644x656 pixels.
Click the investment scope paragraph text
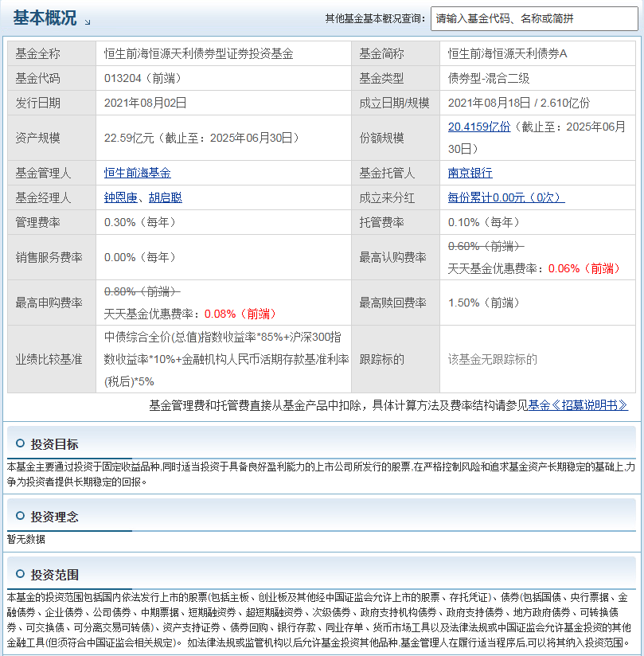(319, 620)
